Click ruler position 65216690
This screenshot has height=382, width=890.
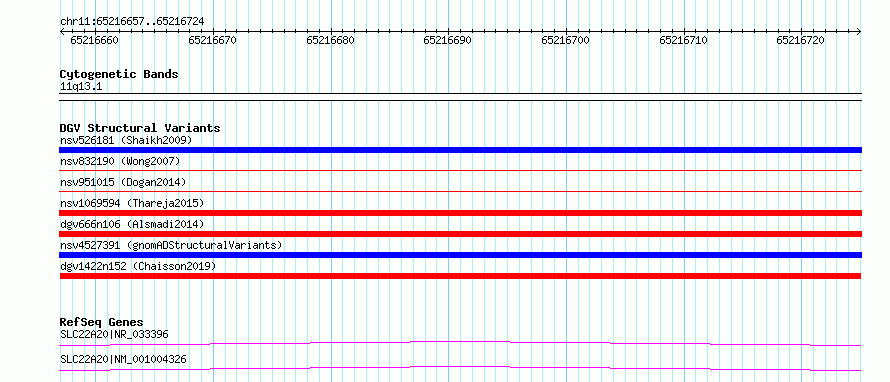[x=447, y=41]
